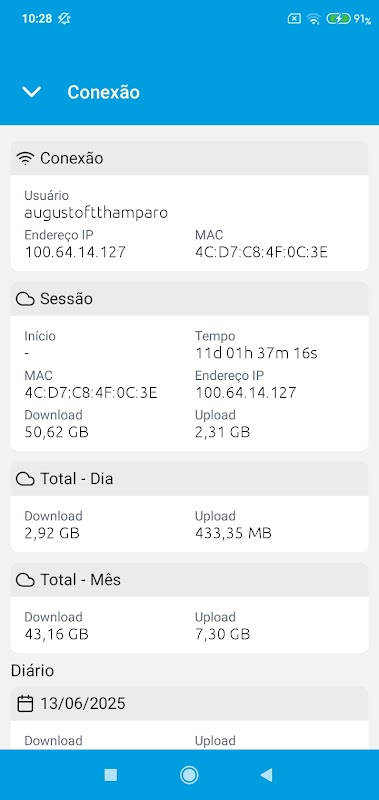Tap the monthly download value 43,16 GB
This screenshot has width=379, height=800.
click(x=57, y=634)
